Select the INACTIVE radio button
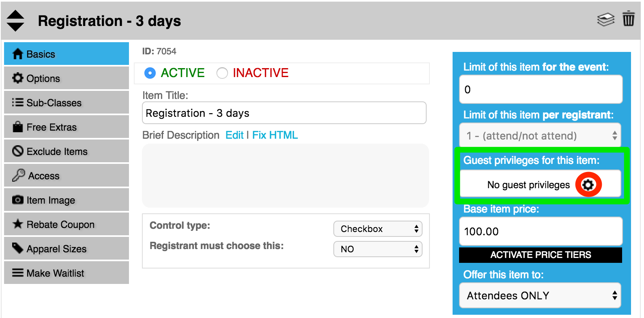 point(222,73)
